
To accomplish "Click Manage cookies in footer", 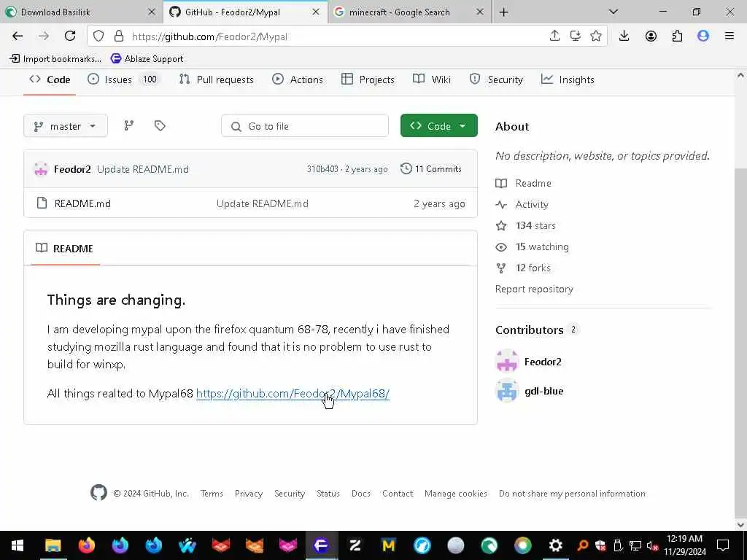I will (455, 494).
